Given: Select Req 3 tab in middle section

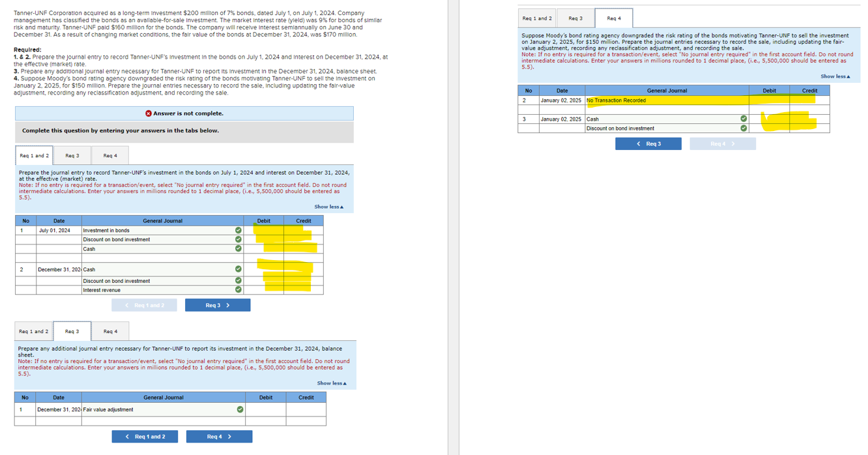Looking at the screenshot, I should tap(72, 332).
